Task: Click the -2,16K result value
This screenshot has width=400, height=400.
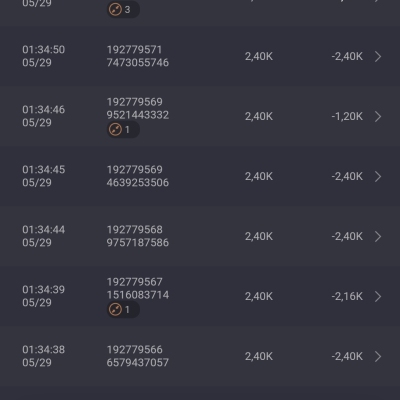Action: pyautogui.click(x=347, y=296)
